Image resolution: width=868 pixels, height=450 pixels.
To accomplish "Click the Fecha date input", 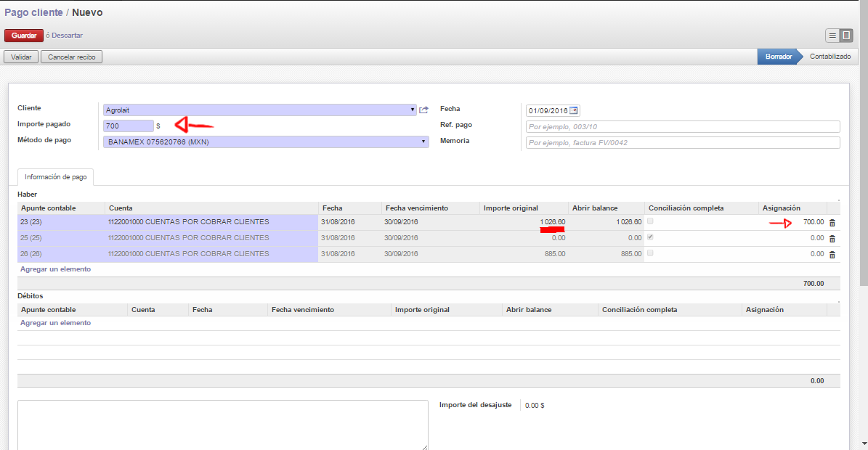I will (x=548, y=110).
